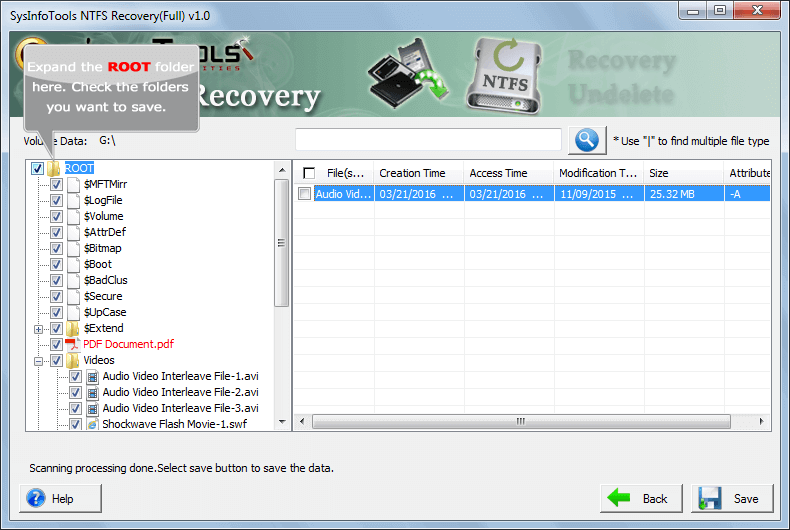Uncheck the PDF Document.pdf checkbox
790x530 pixels.
pos(56,345)
